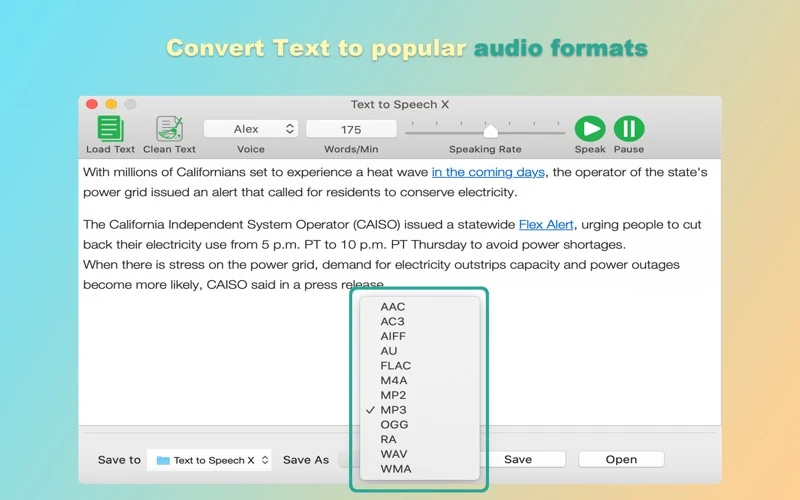Open the Flex Alert link
800x500 pixels.
click(546, 224)
